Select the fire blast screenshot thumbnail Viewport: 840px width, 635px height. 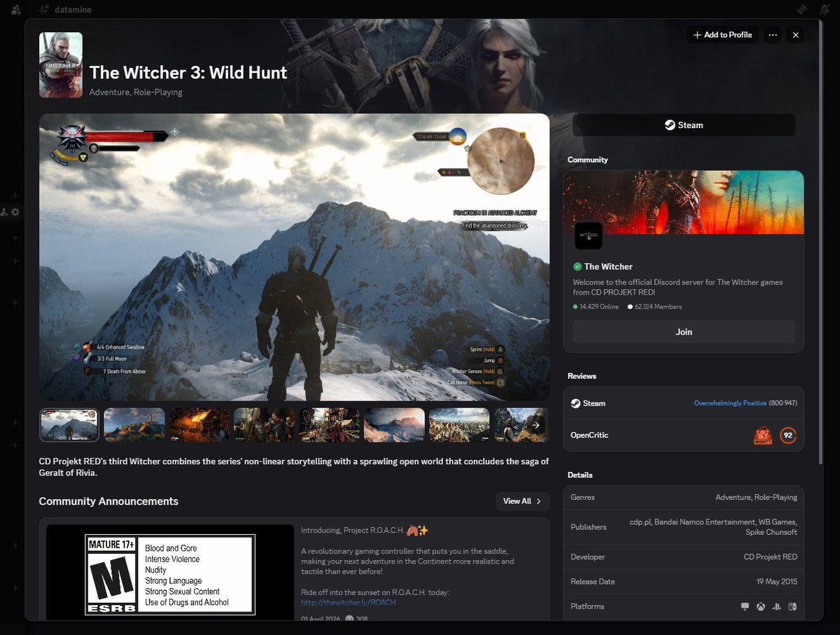coord(199,425)
